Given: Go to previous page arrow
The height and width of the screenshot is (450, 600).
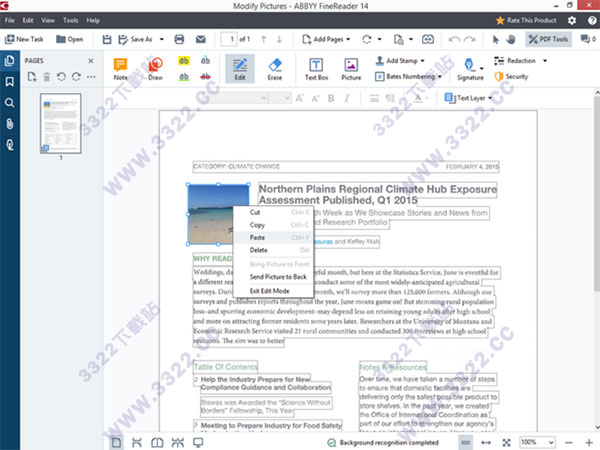Looking at the screenshot, I should (263, 39).
